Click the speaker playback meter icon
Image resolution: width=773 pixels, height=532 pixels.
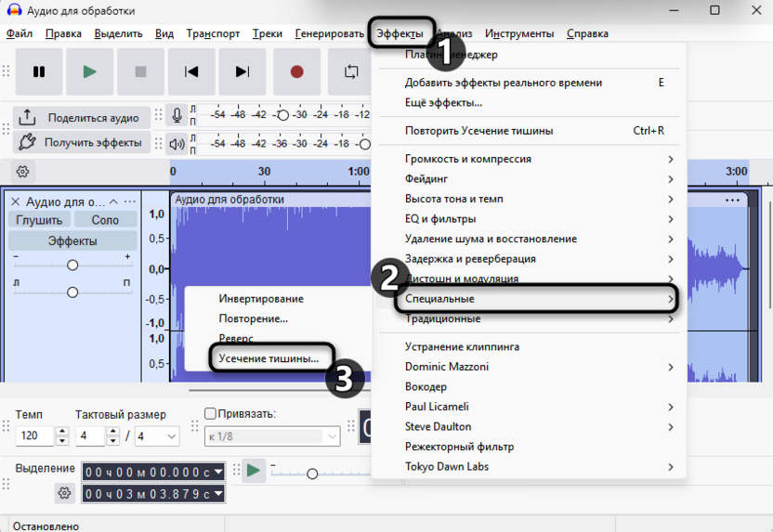click(x=177, y=144)
